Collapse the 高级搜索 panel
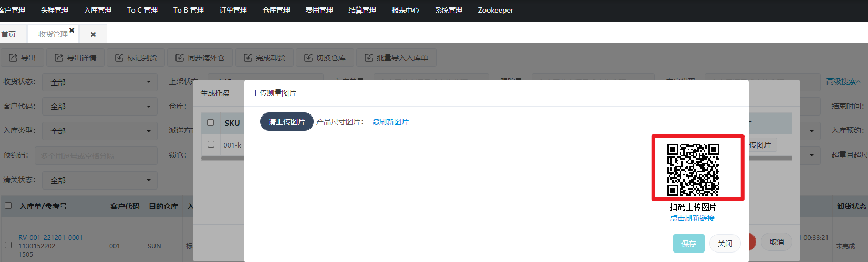868x262 pixels. (x=843, y=81)
